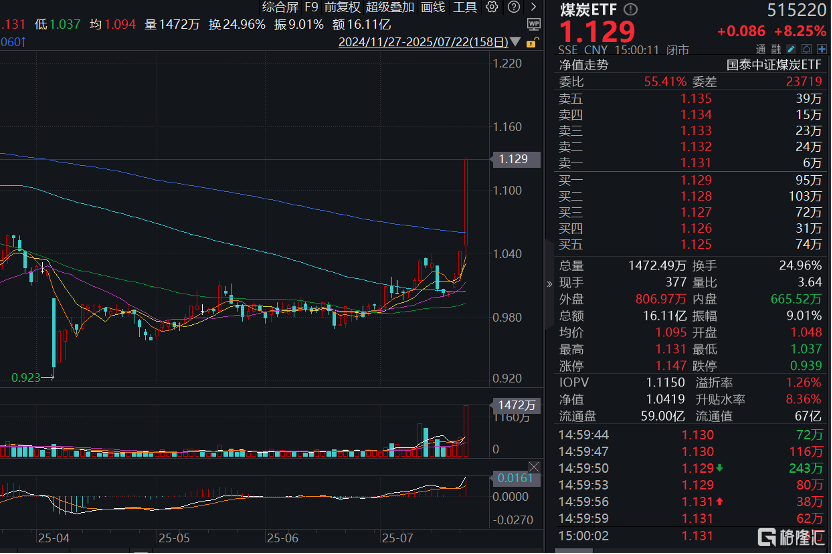Viewport: 832px width, 554px height.
Task: Click the right arrow to show more toolbar items
Action: pyautogui.click(x=533, y=7)
